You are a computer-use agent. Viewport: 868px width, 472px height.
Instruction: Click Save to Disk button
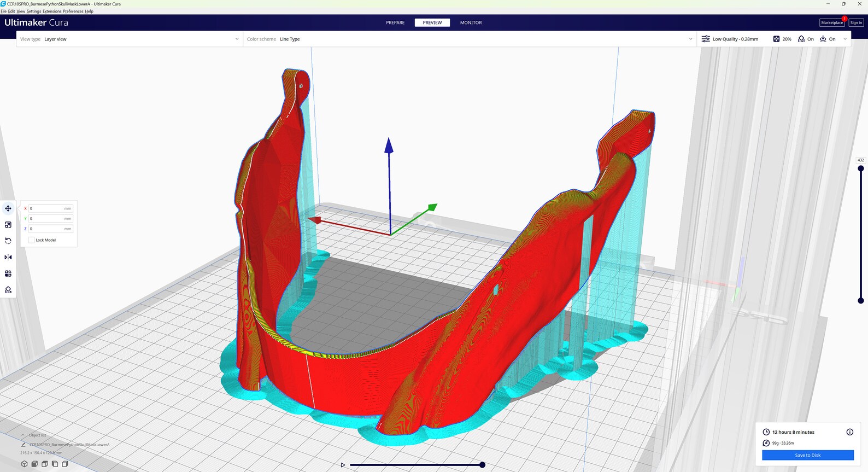point(808,455)
